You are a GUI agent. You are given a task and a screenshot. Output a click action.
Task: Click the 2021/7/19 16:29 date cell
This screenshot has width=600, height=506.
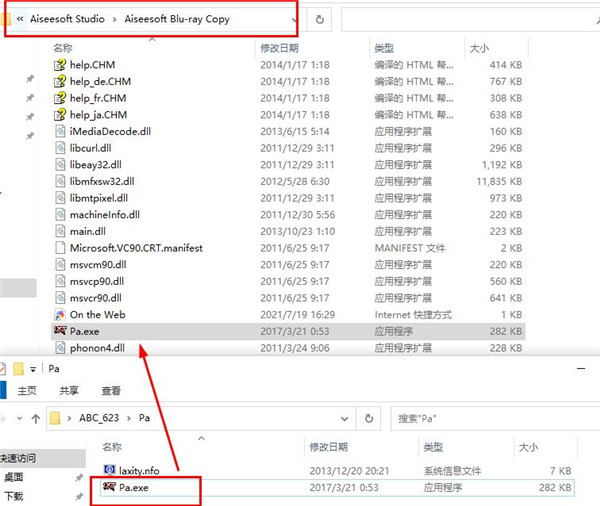pos(298,315)
